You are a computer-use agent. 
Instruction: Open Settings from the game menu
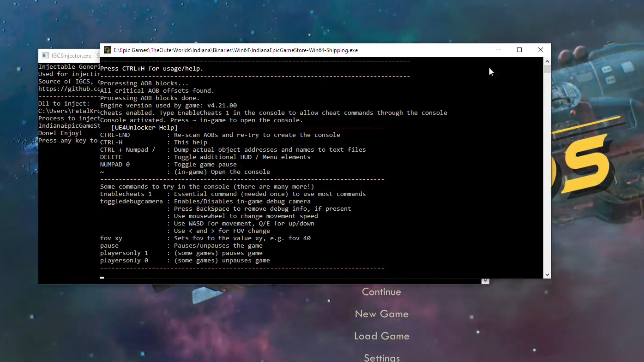click(381, 357)
